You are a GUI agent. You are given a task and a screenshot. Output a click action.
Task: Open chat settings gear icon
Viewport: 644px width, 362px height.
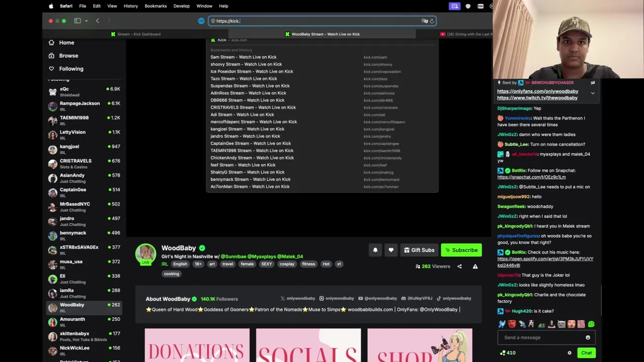570,353
